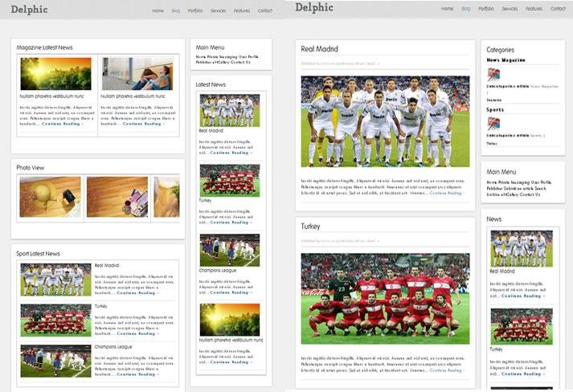The width and height of the screenshot is (573, 392).
Task: Click Delphic logo on the magazine homepage
Action: tap(29, 10)
